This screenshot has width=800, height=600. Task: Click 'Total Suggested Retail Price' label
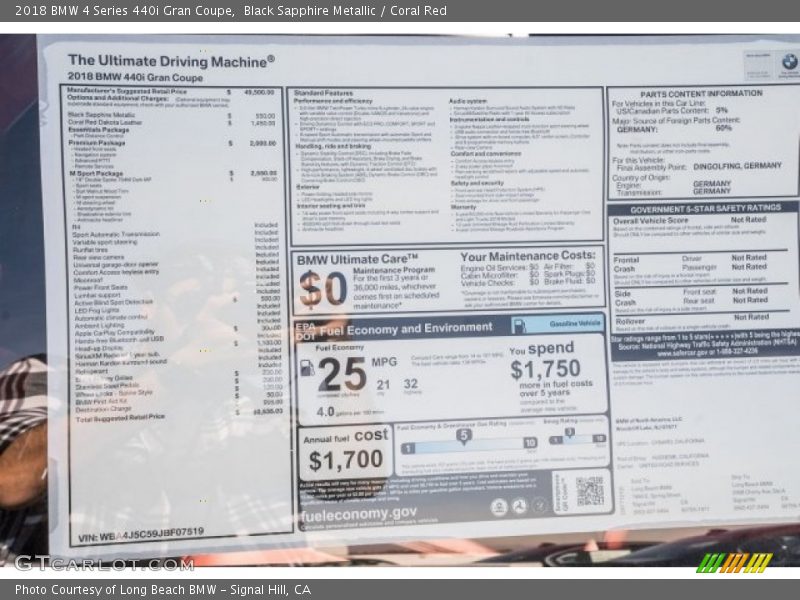pyautogui.click(x=120, y=418)
